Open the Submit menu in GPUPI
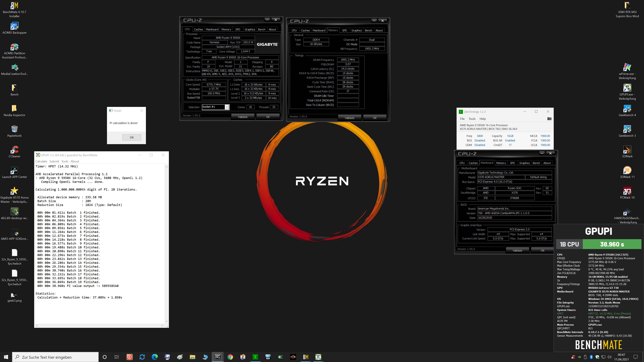 54,161
